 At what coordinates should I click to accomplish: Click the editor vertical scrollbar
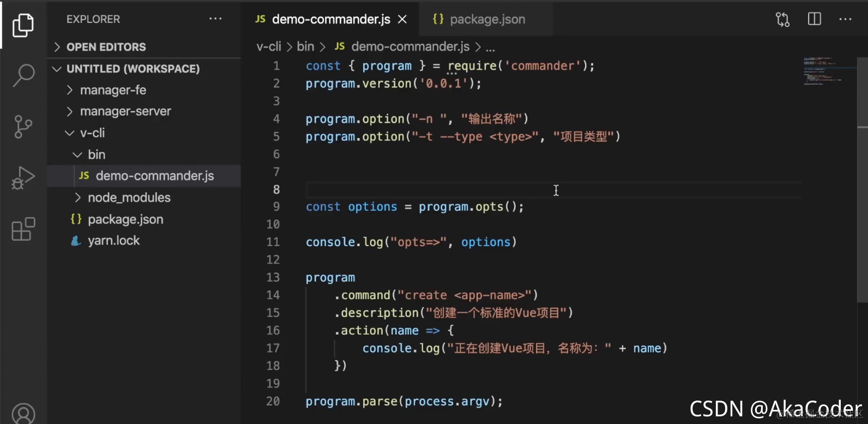[x=862, y=180]
